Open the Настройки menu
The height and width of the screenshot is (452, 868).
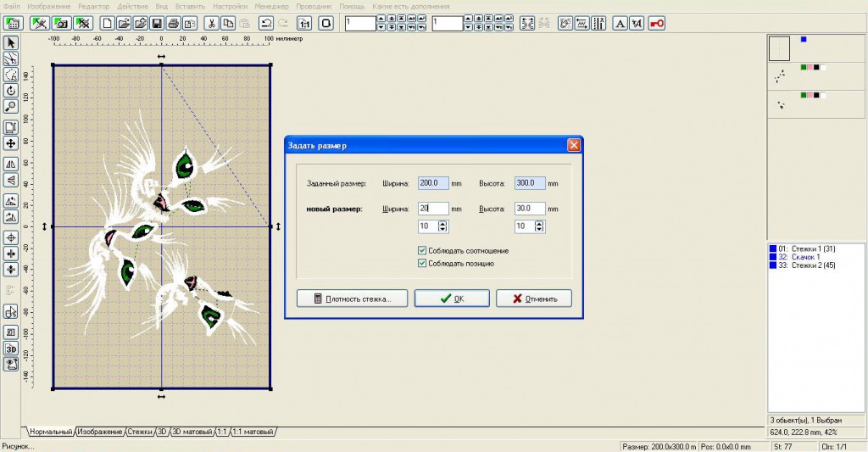[230, 6]
